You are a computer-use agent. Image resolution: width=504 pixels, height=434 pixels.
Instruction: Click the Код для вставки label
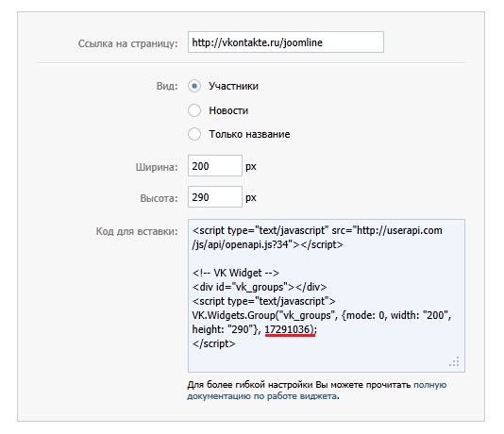pos(137,231)
